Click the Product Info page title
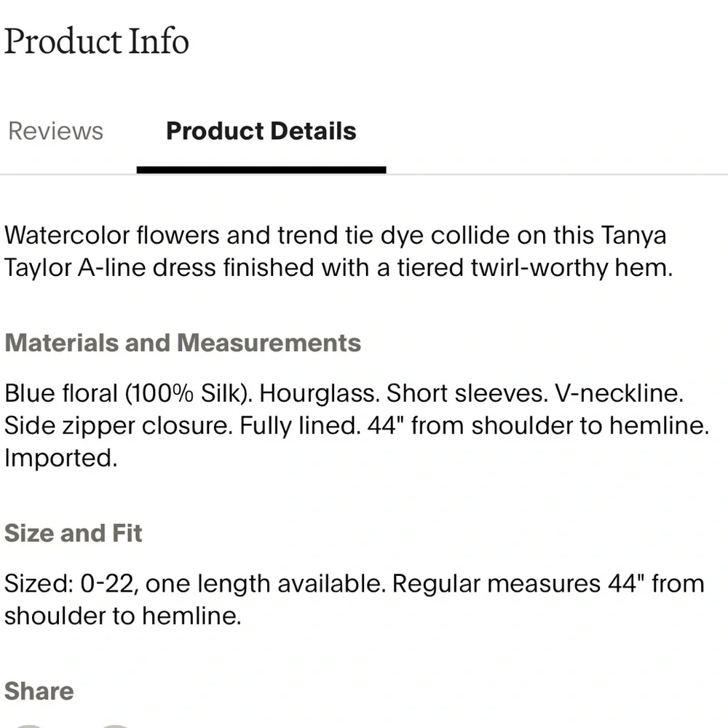Screen dimensions: 728x728 96,41
